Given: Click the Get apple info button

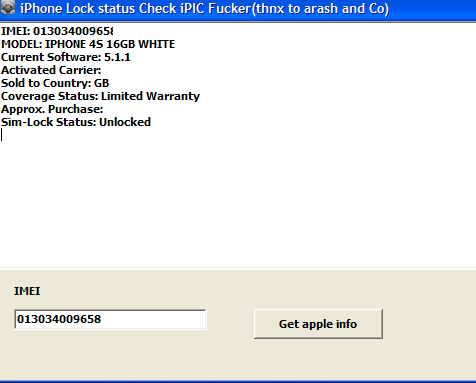Looking at the screenshot, I should click(x=318, y=324).
